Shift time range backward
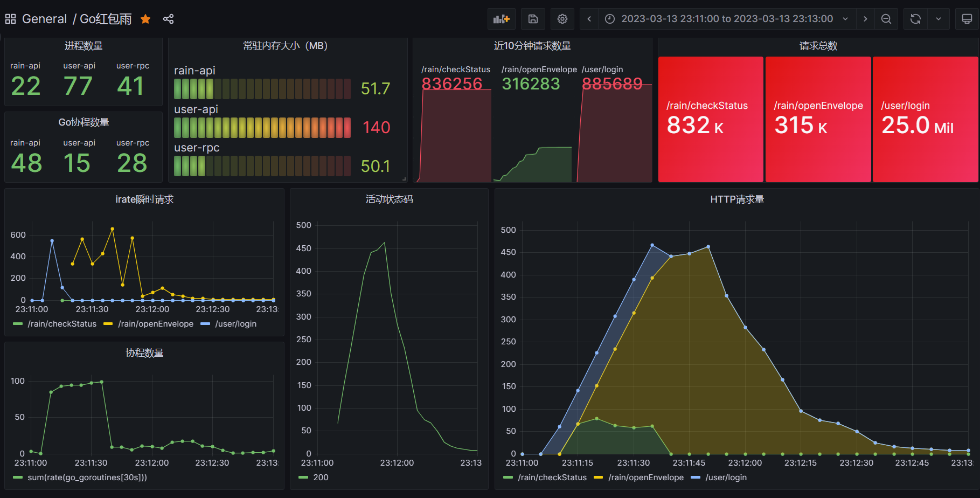Image resolution: width=980 pixels, height=498 pixels. [589, 19]
